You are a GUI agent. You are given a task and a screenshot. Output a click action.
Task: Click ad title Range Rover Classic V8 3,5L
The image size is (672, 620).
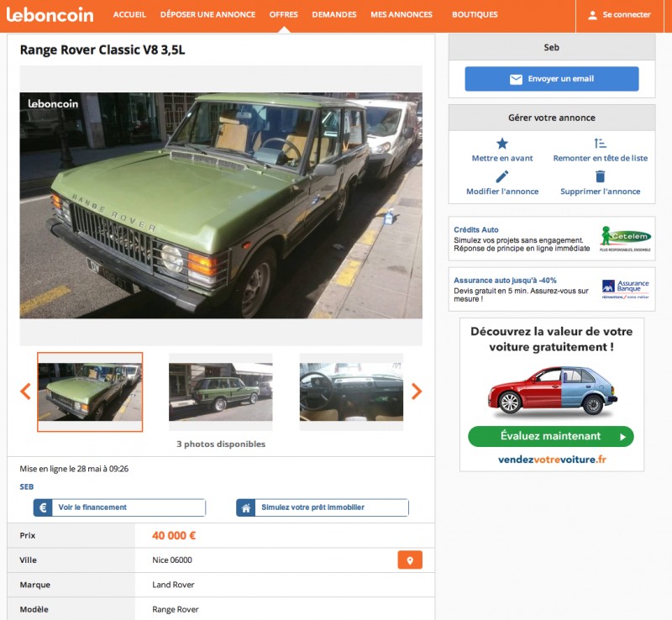coord(102,50)
